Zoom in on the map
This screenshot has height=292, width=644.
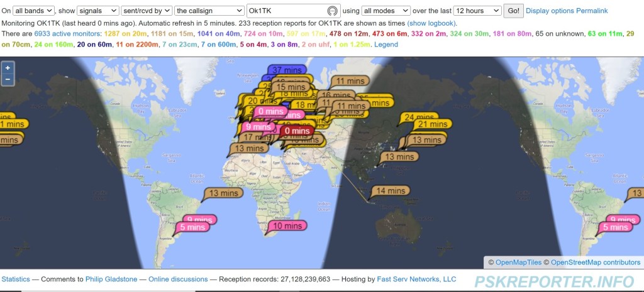point(7,68)
